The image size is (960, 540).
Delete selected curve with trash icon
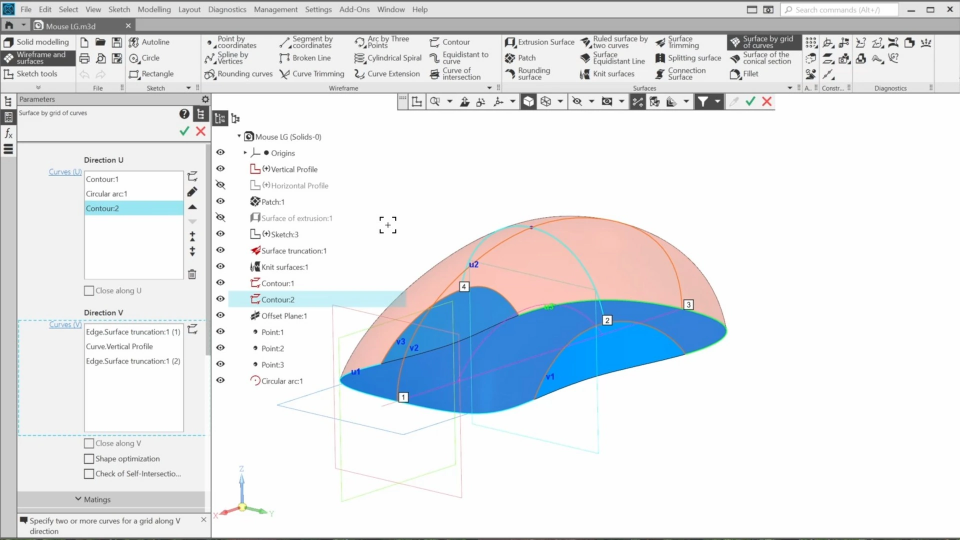(x=192, y=274)
